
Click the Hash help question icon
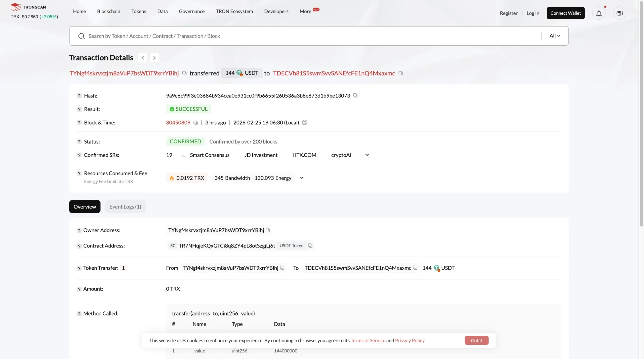[79, 96]
